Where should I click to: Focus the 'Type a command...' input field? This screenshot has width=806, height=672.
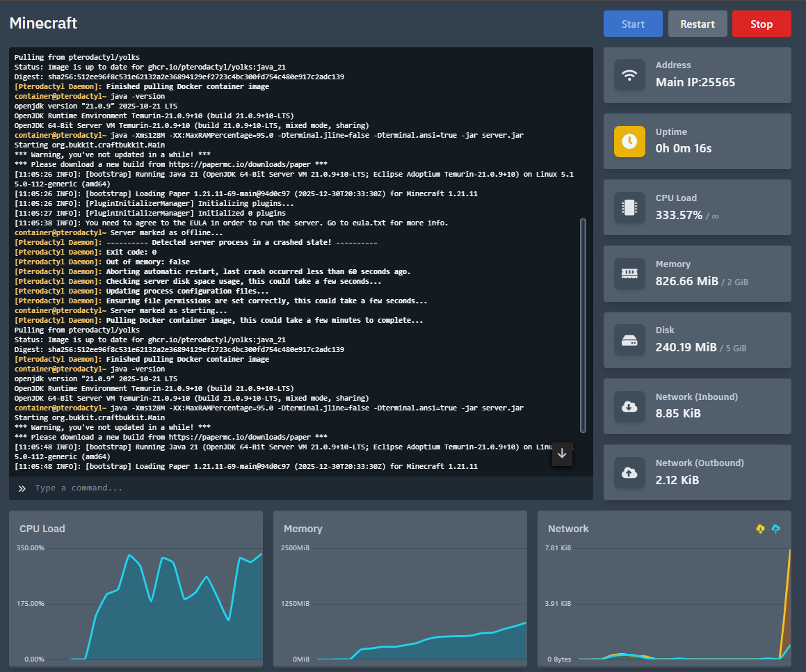[x=278, y=488]
